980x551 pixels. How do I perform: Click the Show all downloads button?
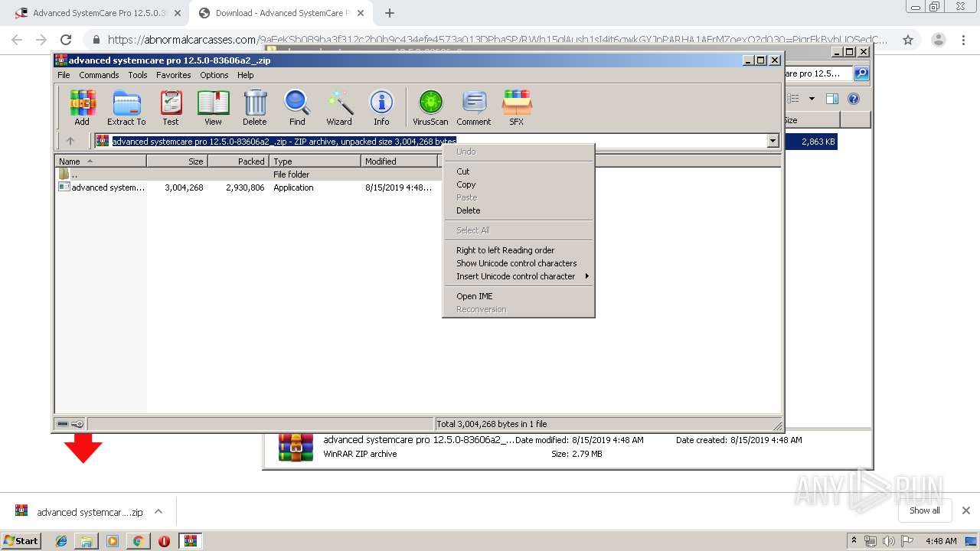(925, 510)
